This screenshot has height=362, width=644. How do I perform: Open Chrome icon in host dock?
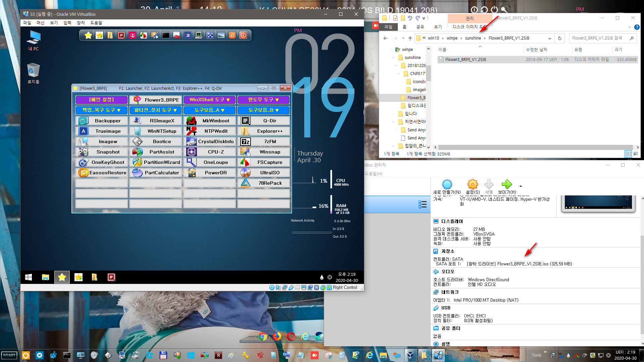263,336
